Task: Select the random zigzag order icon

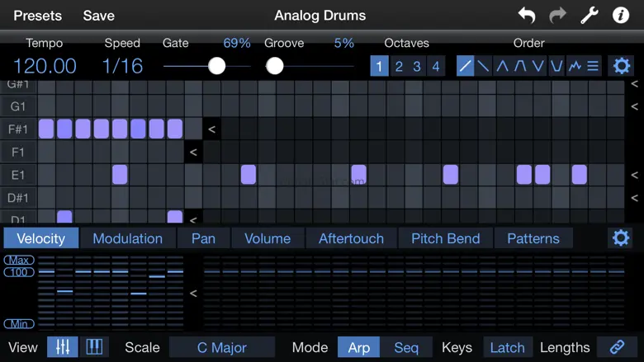Action: (x=575, y=66)
